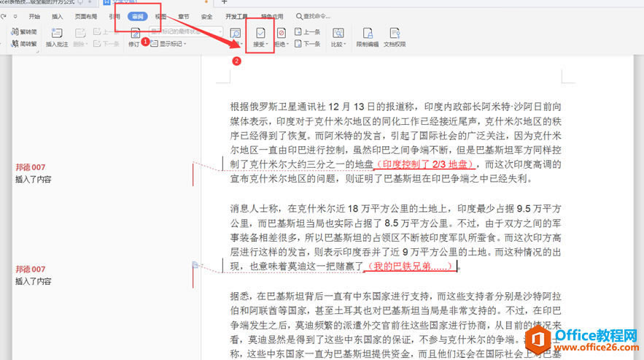The width and height of the screenshot is (644, 360).
Task: Switch to the 引用 tab
Action: point(115,17)
